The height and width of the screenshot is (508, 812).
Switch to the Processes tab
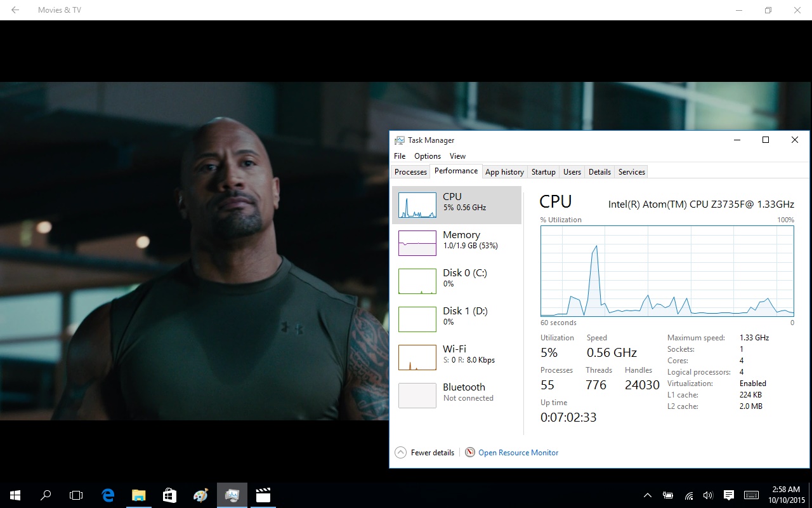[410, 172]
